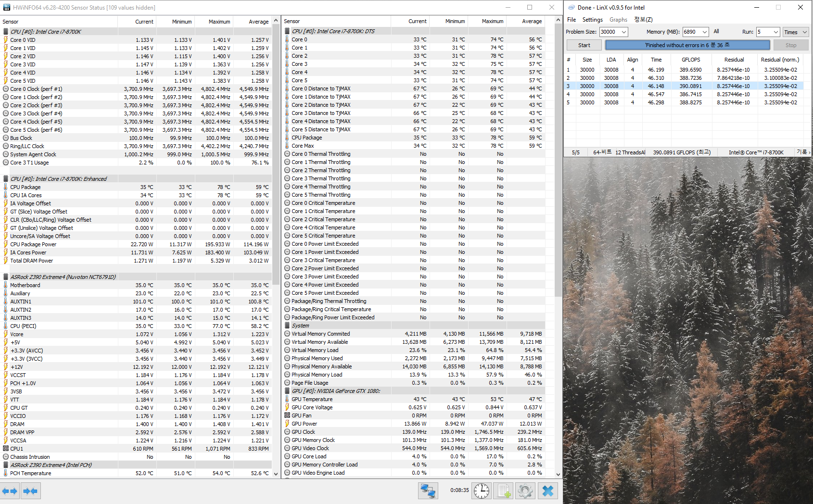Click the blue X icon in HWiNFO toolbar
The width and height of the screenshot is (813, 504).
(x=547, y=491)
